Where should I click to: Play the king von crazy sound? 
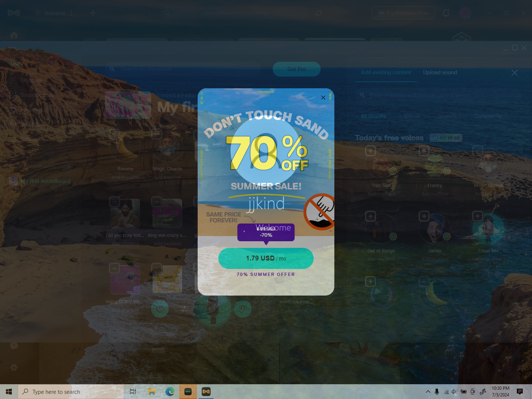[167, 214]
